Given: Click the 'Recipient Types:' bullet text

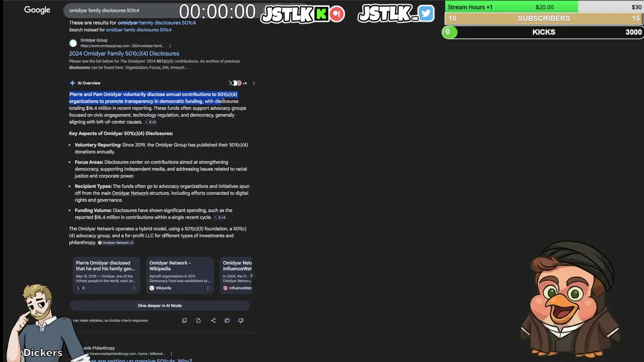Looking at the screenshot, I should [93, 187].
